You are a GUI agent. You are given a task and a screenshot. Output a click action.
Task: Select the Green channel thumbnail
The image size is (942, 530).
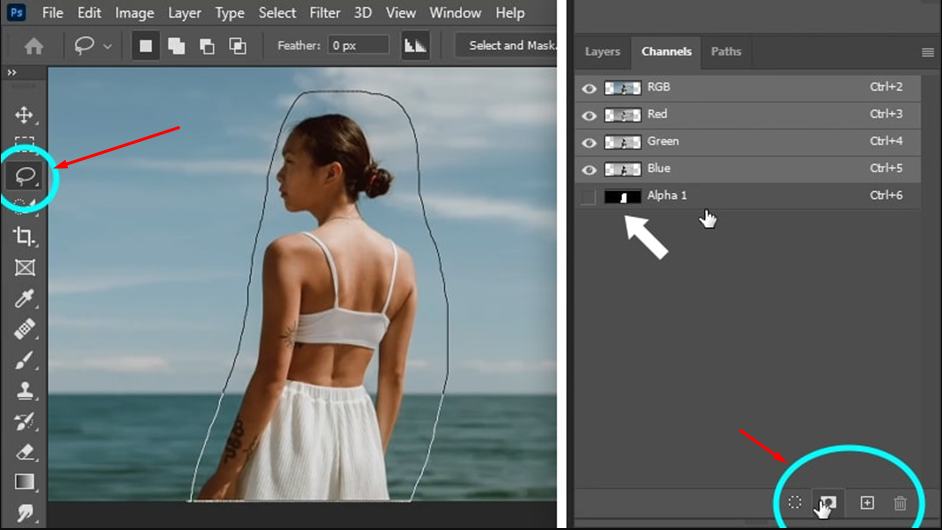pos(622,142)
